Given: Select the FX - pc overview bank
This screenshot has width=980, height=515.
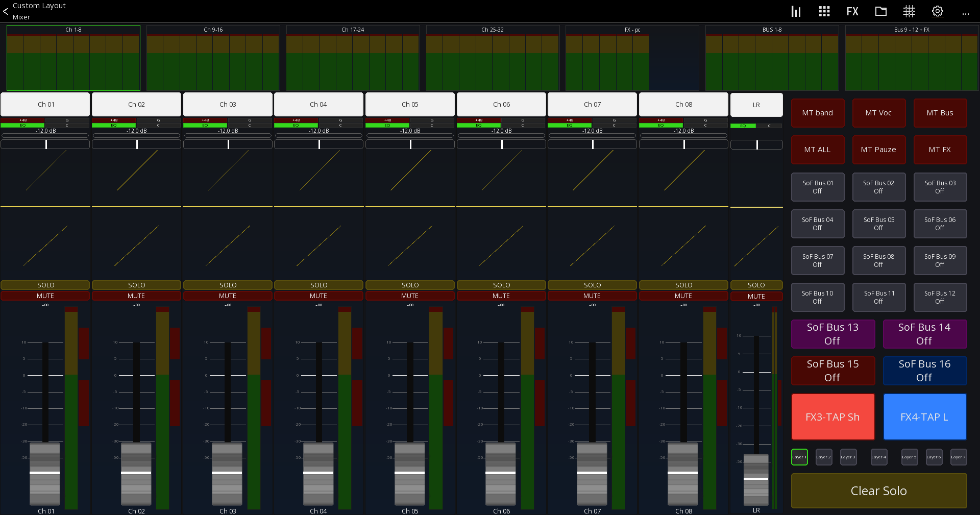Looking at the screenshot, I should [632, 58].
